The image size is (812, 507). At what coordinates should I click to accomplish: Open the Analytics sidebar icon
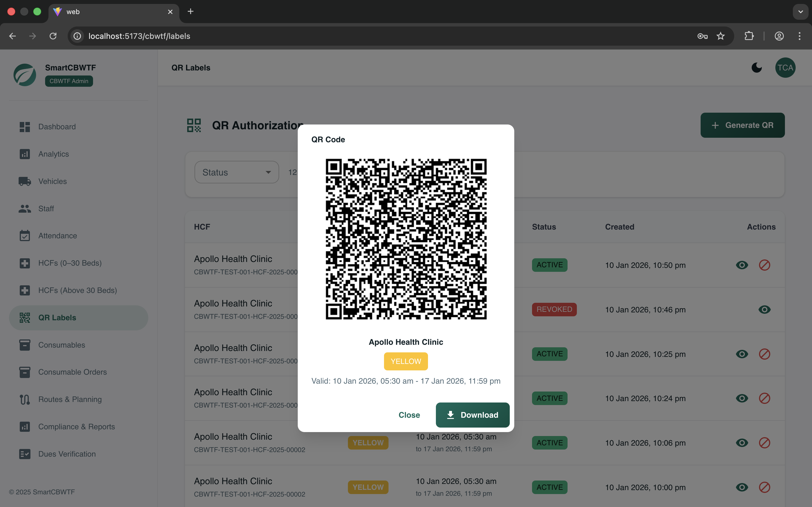pyautogui.click(x=25, y=154)
